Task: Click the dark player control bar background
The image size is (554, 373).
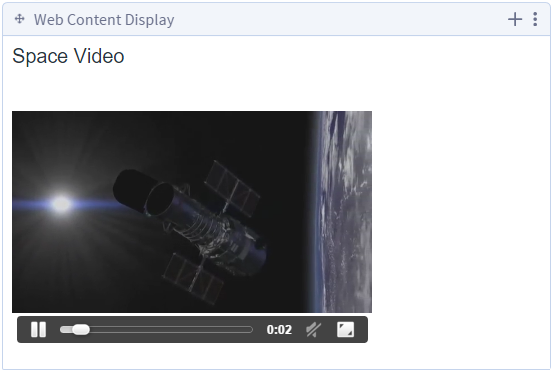Action: [192, 339]
